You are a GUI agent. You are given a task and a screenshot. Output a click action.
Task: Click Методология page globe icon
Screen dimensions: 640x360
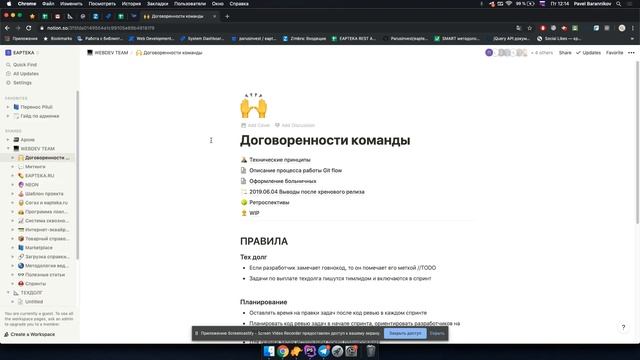21,266
